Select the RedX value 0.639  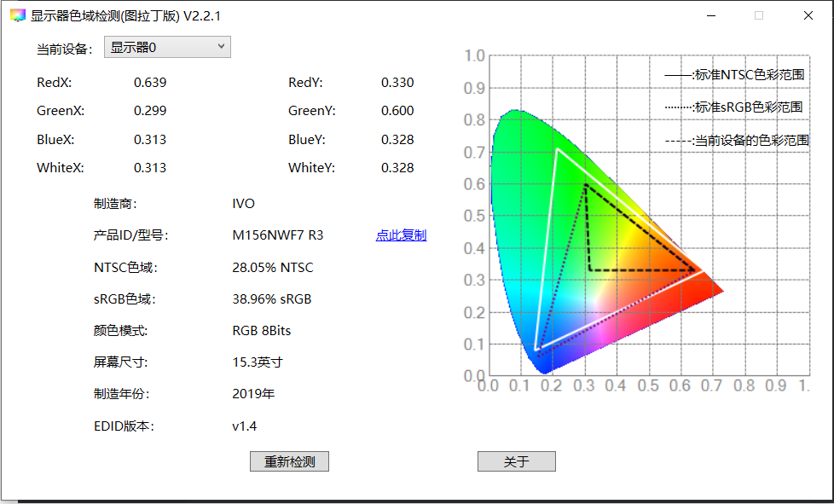click(x=150, y=83)
